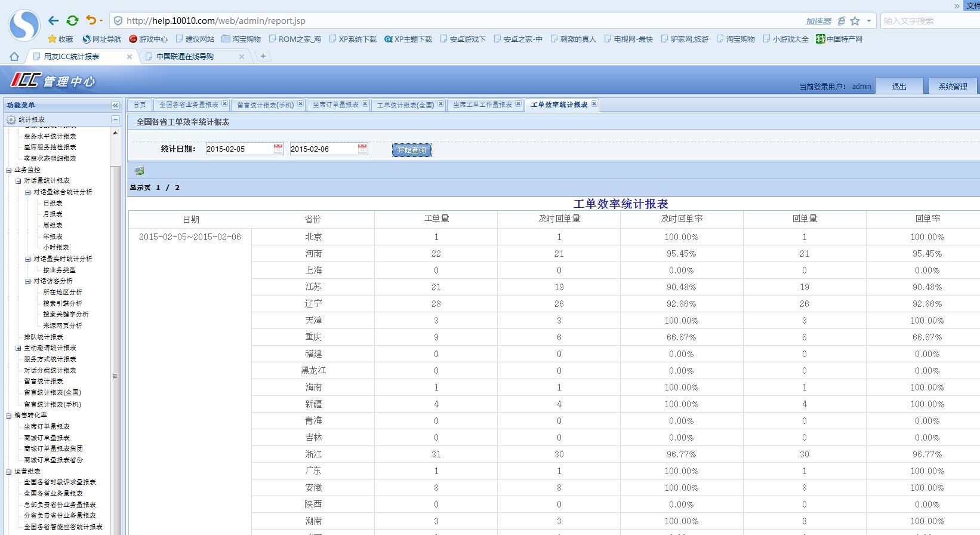The width and height of the screenshot is (980, 535).
Task: Click the 开始查询 query button
Action: point(411,150)
